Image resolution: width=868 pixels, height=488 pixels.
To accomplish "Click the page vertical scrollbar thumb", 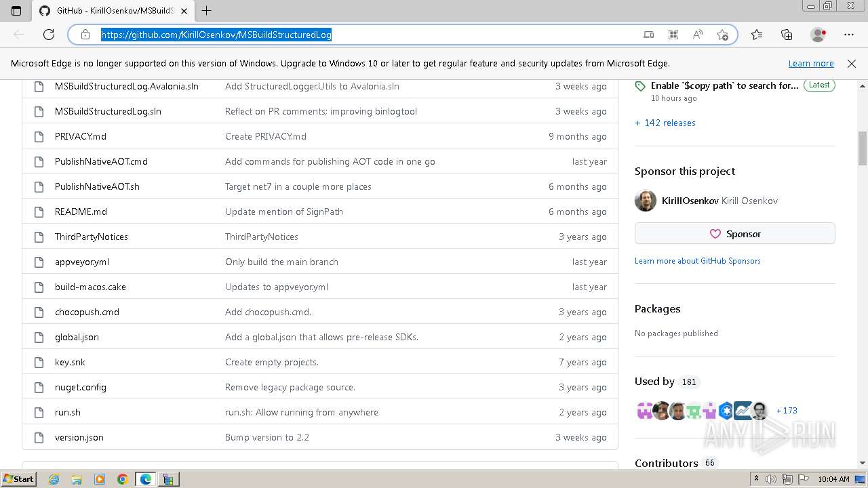I will [863, 148].
